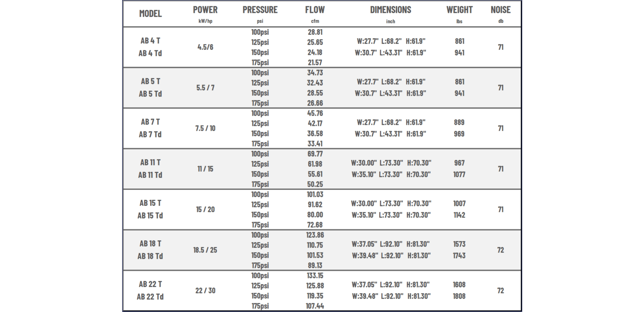The width and height of the screenshot is (644, 312).
Task: Click the WEIGHT lbs column header
Action: [x=459, y=14]
